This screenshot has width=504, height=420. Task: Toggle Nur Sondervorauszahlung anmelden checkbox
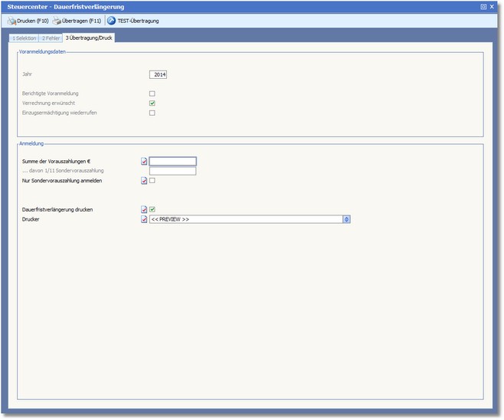coord(152,181)
